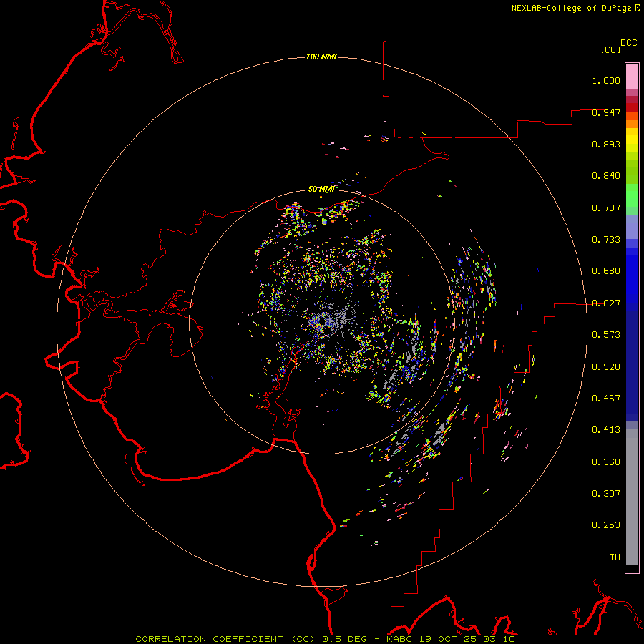Screen dimensions: 644x644
Task: Click the red swatch in the color bar
Action: tap(632, 107)
